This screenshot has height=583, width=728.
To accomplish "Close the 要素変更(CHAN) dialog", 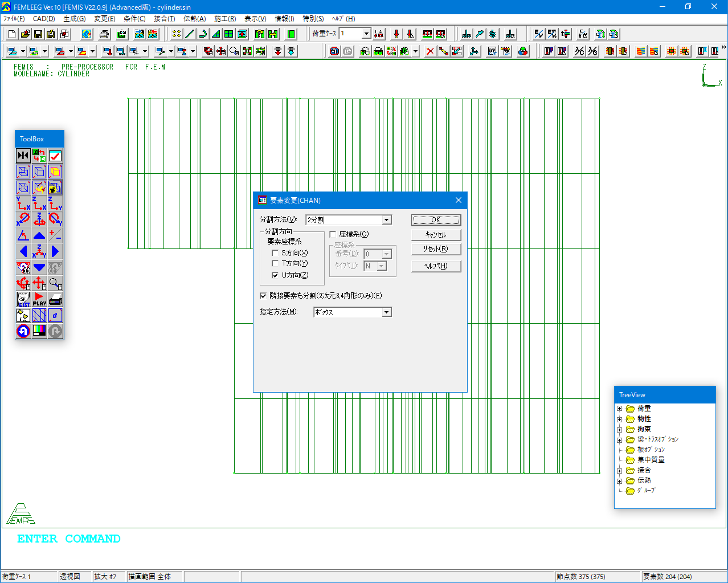I will 459,200.
